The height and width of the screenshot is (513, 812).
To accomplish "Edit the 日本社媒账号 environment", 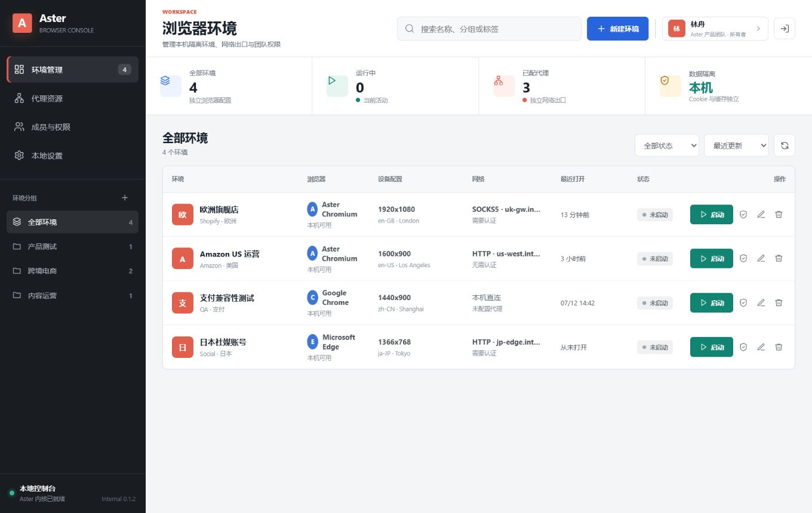I will coord(761,347).
